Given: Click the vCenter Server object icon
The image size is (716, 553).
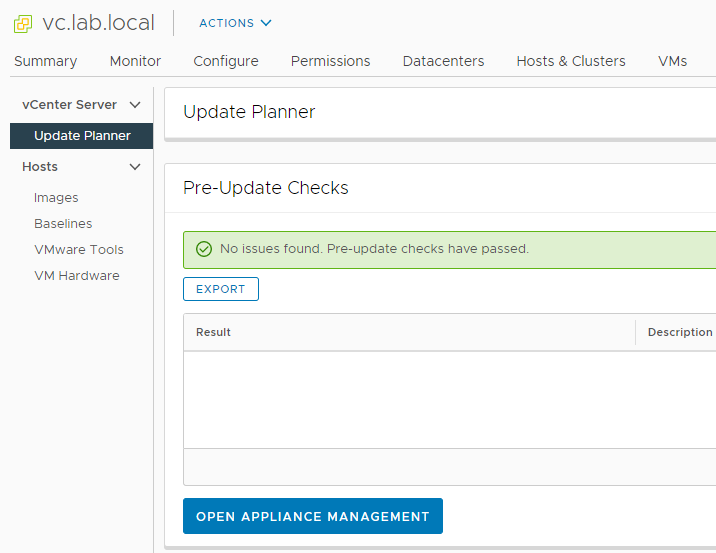Looking at the screenshot, I should (x=23, y=24).
